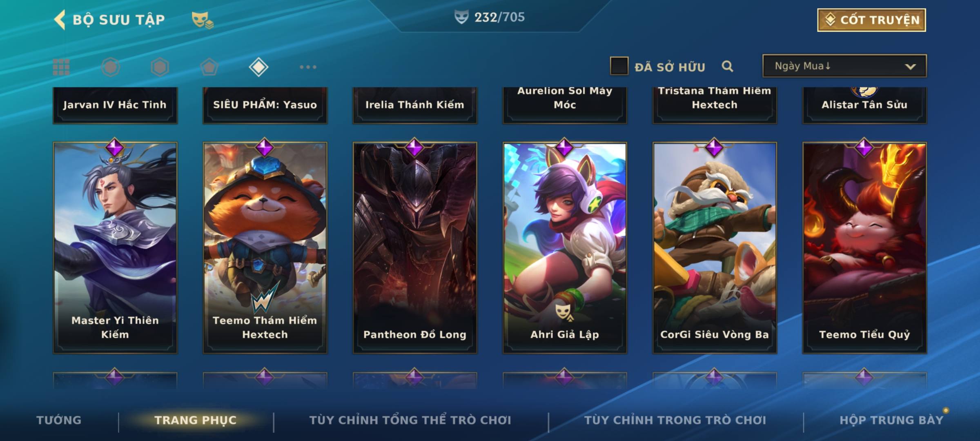980x441 pixels.
Task: Click the magnifying glass search icon
Action: tap(727, 66)
